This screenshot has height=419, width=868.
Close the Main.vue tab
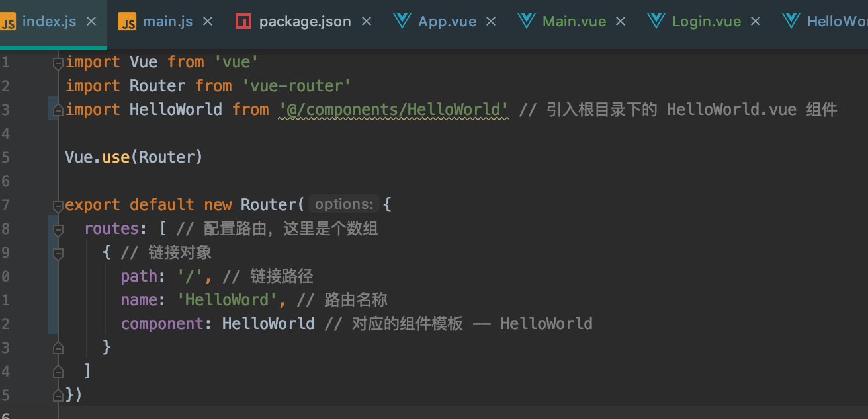pos(621,20)
